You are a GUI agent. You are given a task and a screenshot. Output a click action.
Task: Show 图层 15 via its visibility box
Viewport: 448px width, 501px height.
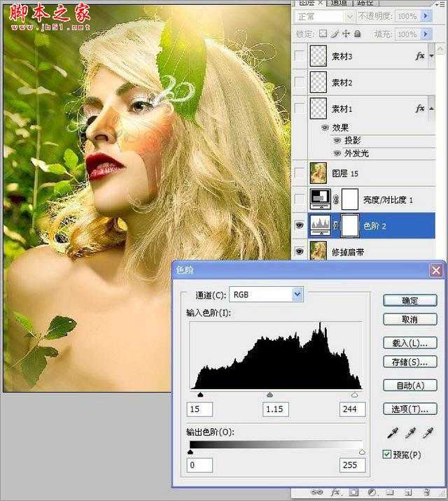click(x=300, y=173)
